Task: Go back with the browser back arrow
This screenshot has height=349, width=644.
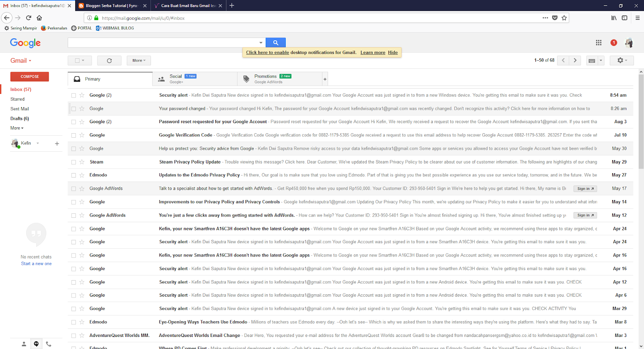Action: pyautogui.click(x=6, y=18)
